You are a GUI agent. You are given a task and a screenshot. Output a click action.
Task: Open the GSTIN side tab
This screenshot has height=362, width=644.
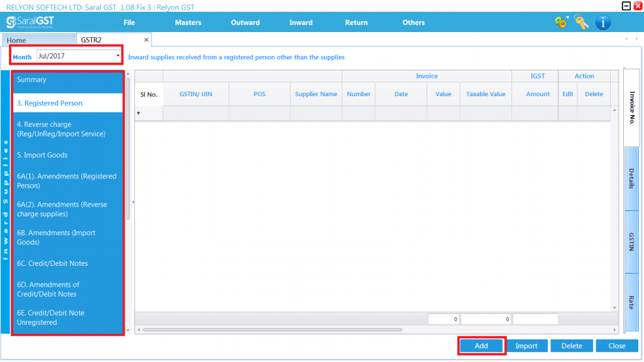(631, 242)
